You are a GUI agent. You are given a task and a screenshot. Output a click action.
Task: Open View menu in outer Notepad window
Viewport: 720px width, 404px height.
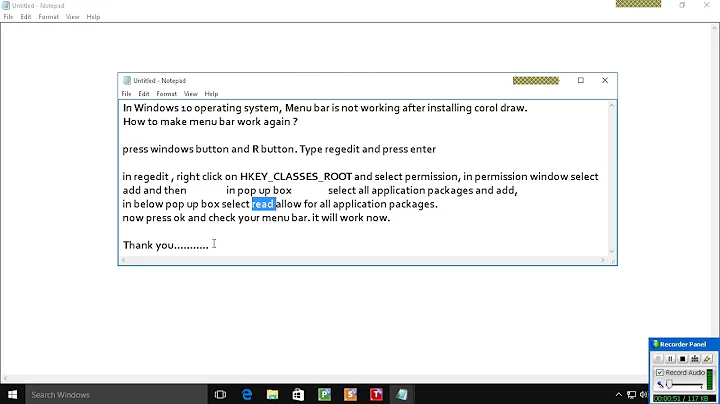(73, 17)
